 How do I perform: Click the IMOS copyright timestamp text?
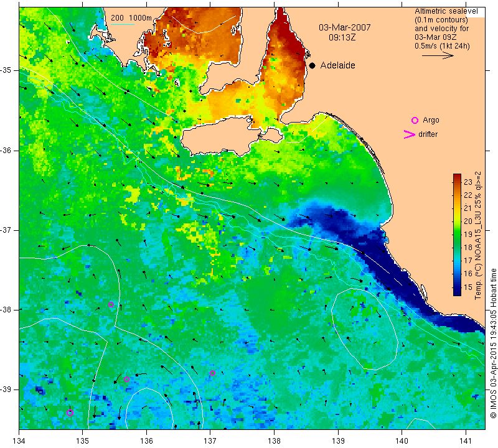(x=493, y=343)
